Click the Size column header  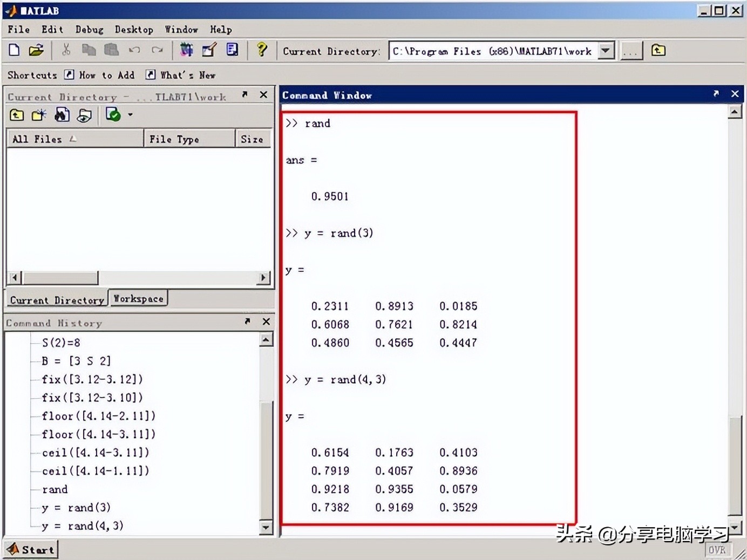253,139
